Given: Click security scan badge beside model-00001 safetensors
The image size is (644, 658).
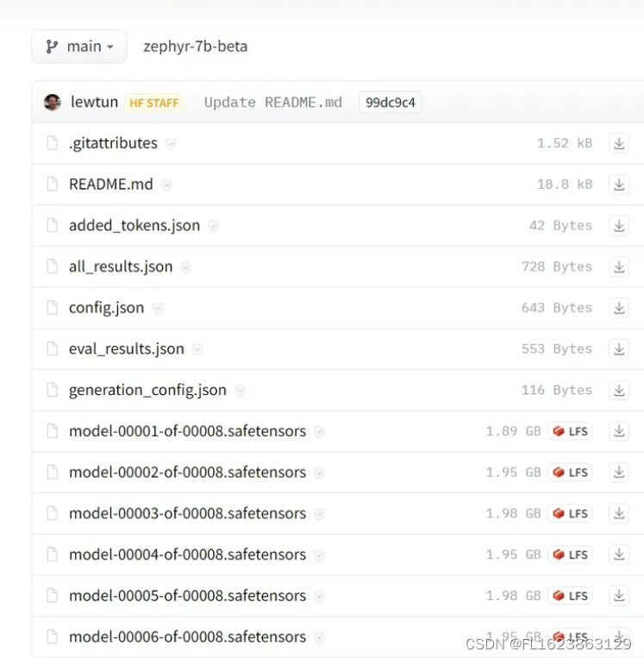Looking at the screenshot, I should click(x=319, y=432).
